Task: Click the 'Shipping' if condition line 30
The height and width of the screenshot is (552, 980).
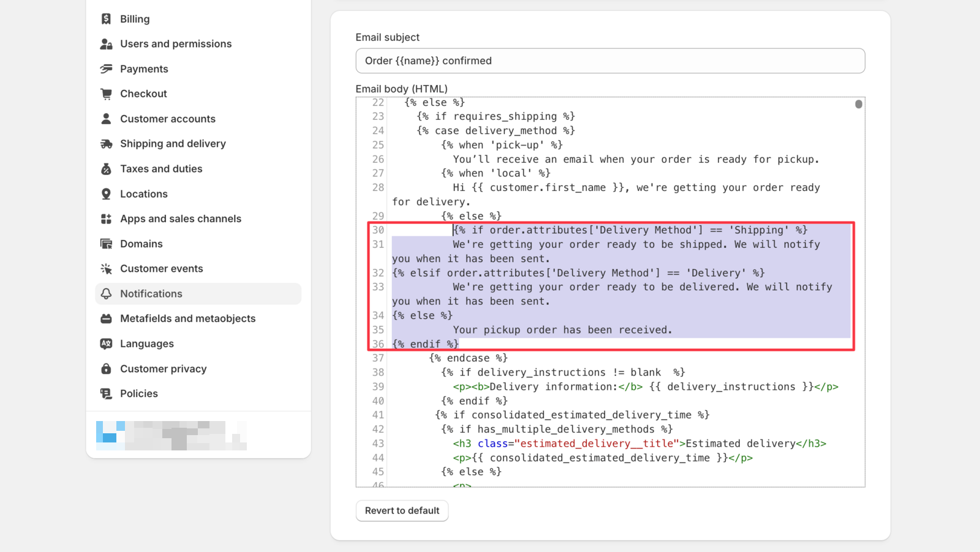Action: tap(630, 230)
